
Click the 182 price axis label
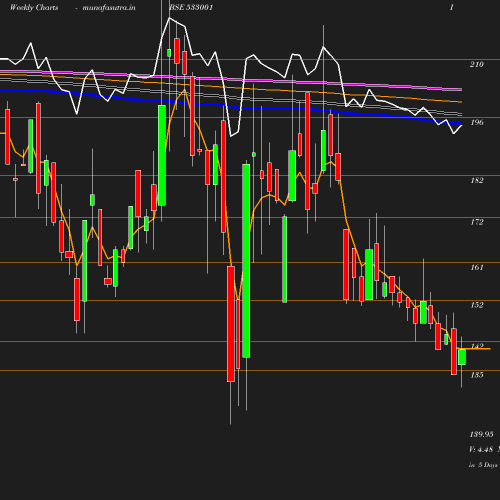(477, 180)
